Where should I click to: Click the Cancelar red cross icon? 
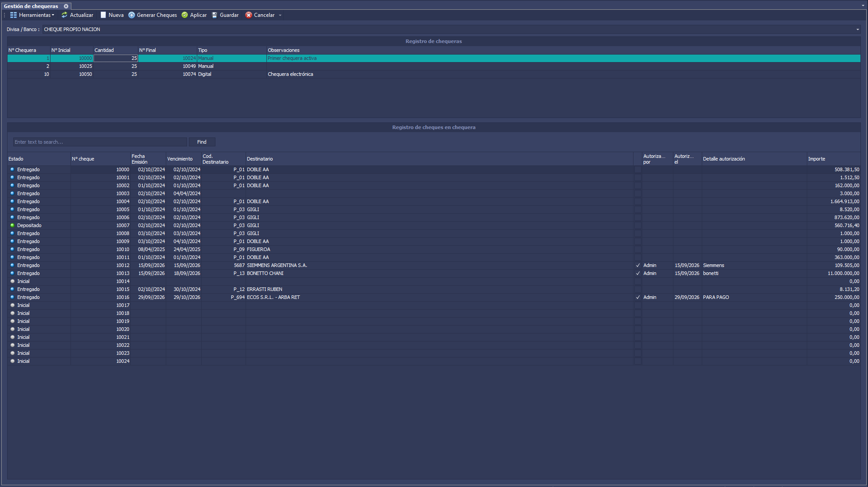(x=249, y=15)
